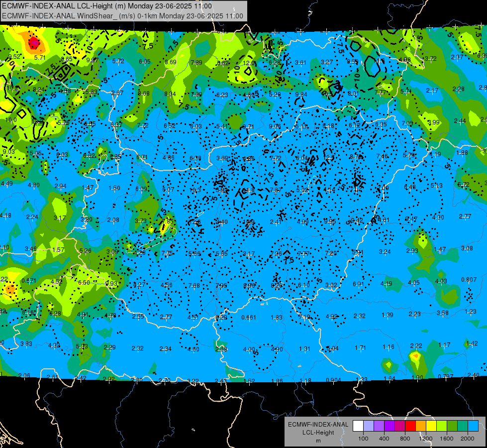Click the grid value 4.03

coord(441,281)
